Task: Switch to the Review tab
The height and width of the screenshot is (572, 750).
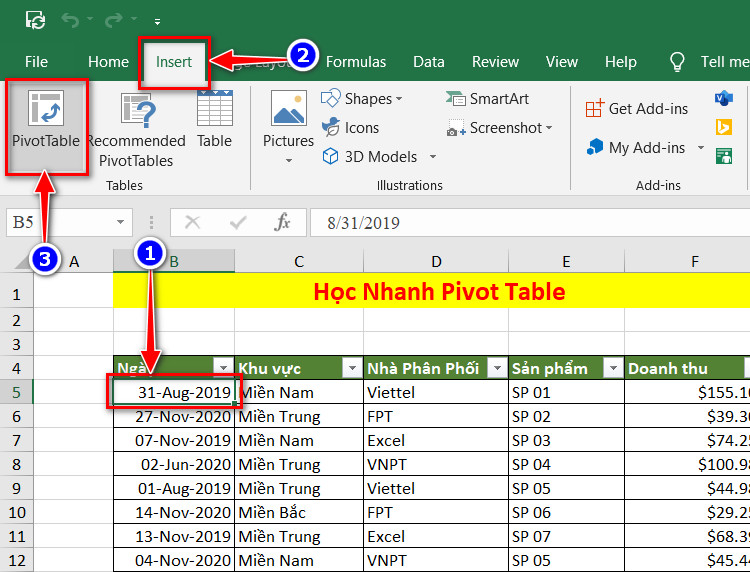Action: [495, 62]
